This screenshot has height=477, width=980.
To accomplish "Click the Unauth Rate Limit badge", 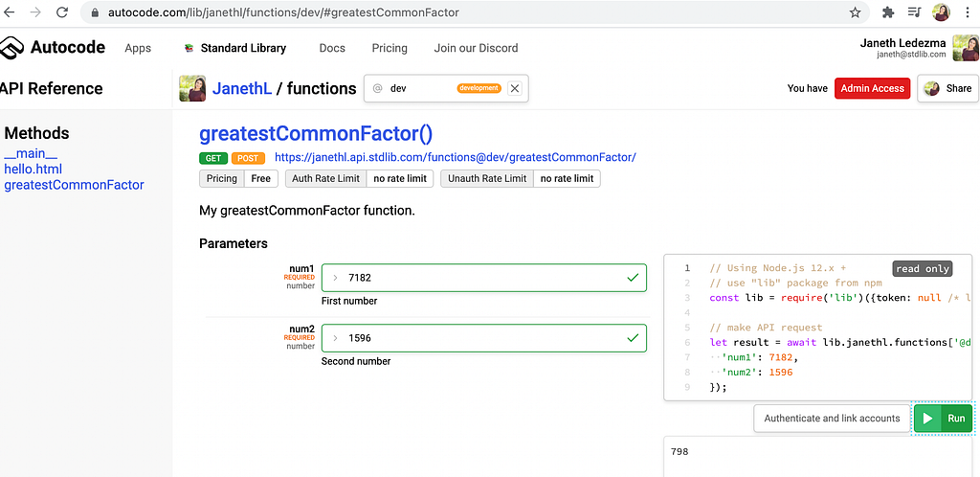I will pyautogui.click(x=521, y=179).
